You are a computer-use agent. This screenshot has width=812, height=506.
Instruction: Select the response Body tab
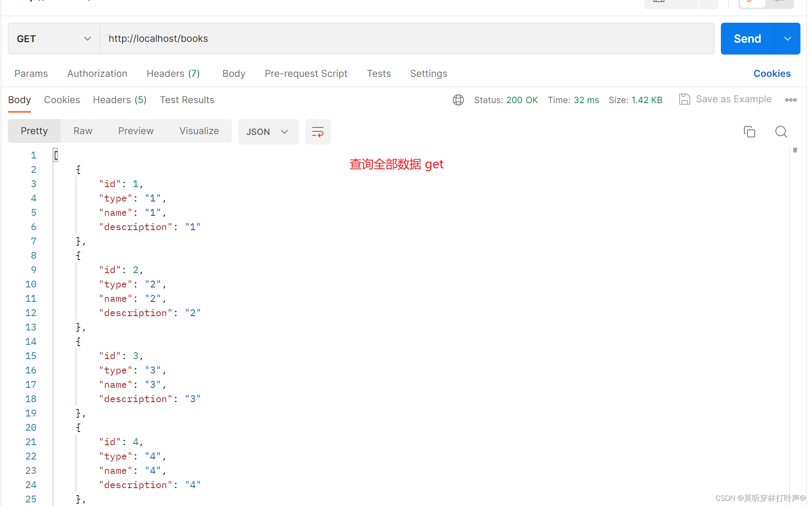point(19,100)
